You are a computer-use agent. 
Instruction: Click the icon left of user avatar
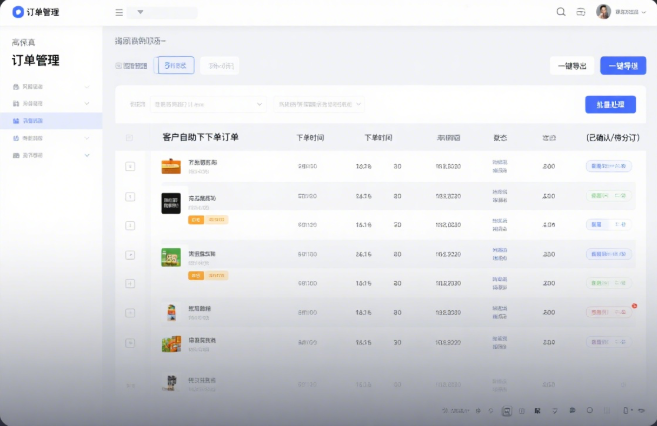581,12
